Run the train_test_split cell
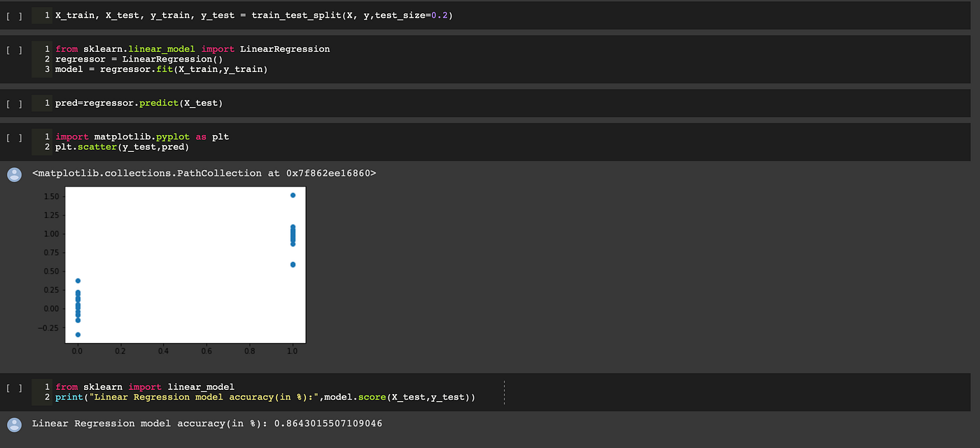This screenshot has height=448, width=980. (14, 15)
